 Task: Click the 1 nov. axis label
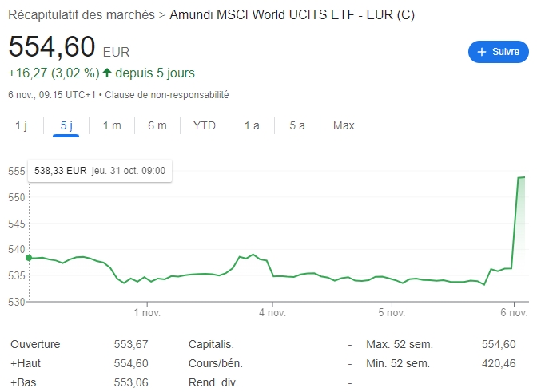(148, 312)
